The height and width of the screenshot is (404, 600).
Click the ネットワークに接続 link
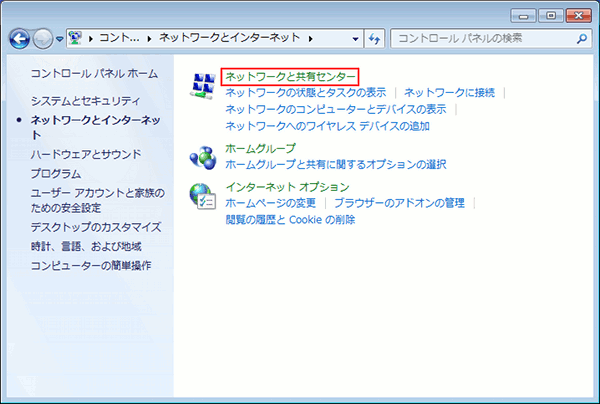[449, 93]
